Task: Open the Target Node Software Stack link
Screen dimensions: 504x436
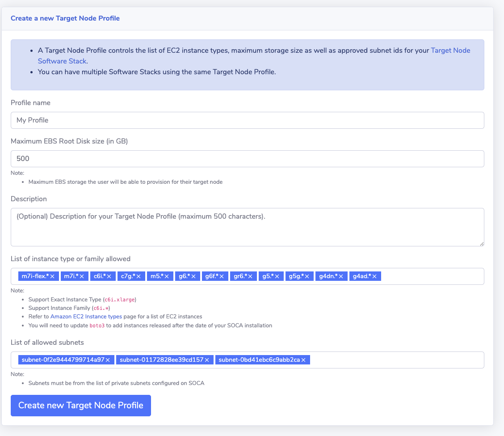Action: coord(450,51)
